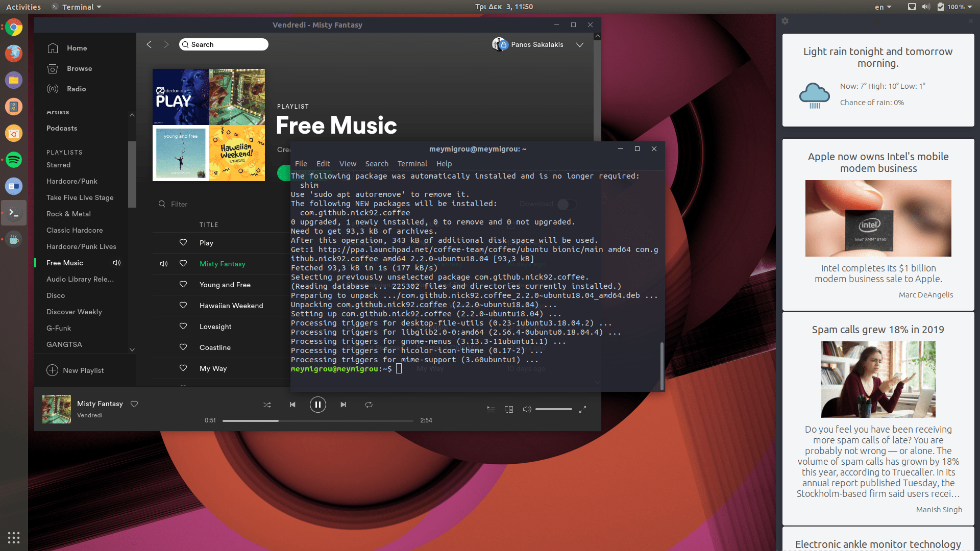Toggle shuffle playback in Spotify

(267, 405)
